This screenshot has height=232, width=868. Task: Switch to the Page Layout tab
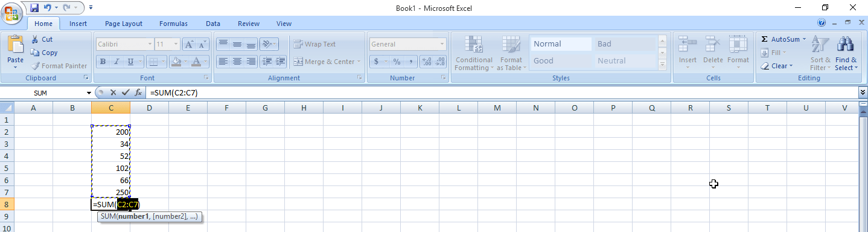[x=124, y=24]
